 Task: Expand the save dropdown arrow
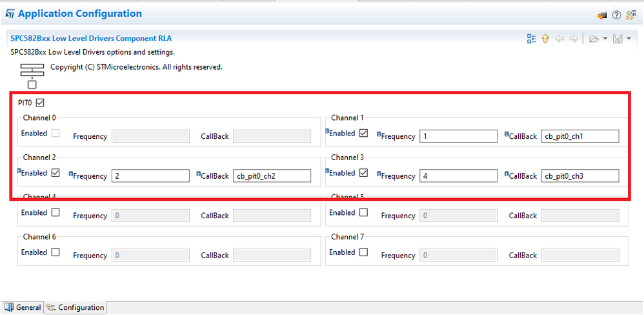629,39
